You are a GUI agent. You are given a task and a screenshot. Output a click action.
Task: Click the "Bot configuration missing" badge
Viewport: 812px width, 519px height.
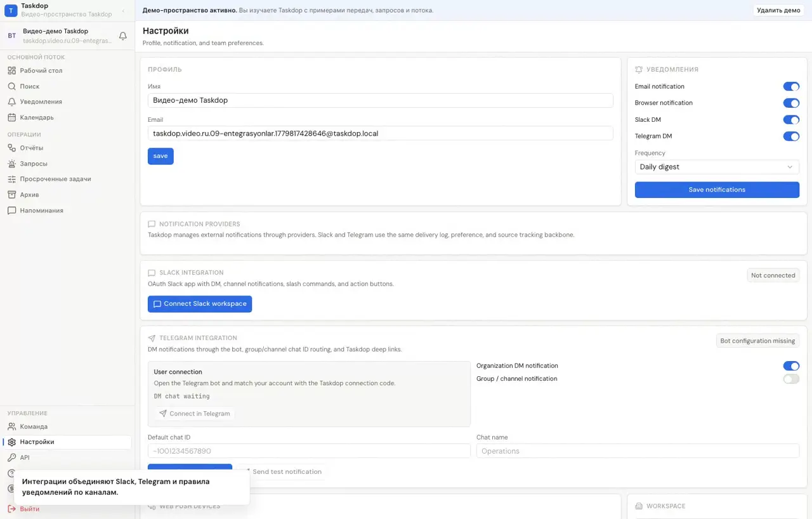[x=757, y=341]
